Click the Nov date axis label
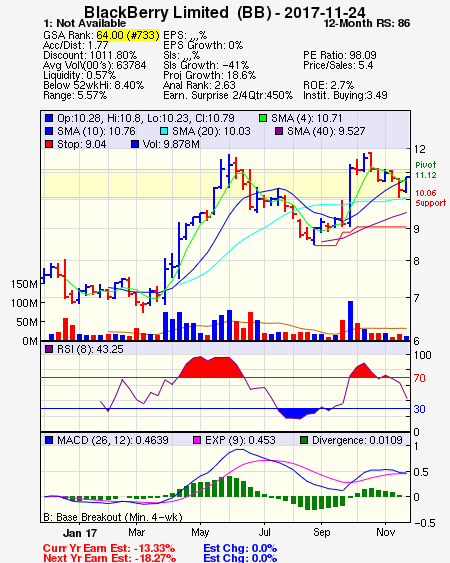Screen dimensions: 450x563 pos(386,532)
